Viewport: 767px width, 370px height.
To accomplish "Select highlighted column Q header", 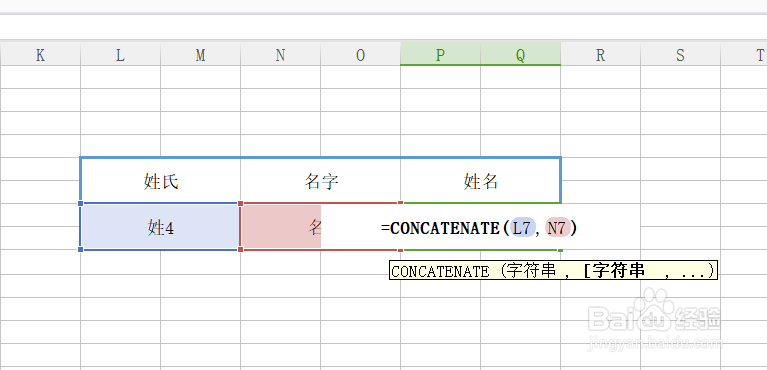I will pyautogui.click(x=520, y=54).
